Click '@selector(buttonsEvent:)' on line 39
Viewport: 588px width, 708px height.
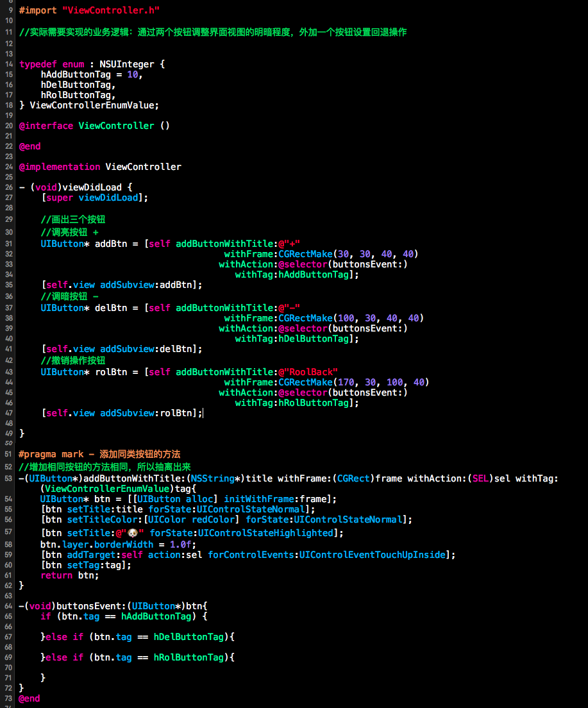(343, 328)
